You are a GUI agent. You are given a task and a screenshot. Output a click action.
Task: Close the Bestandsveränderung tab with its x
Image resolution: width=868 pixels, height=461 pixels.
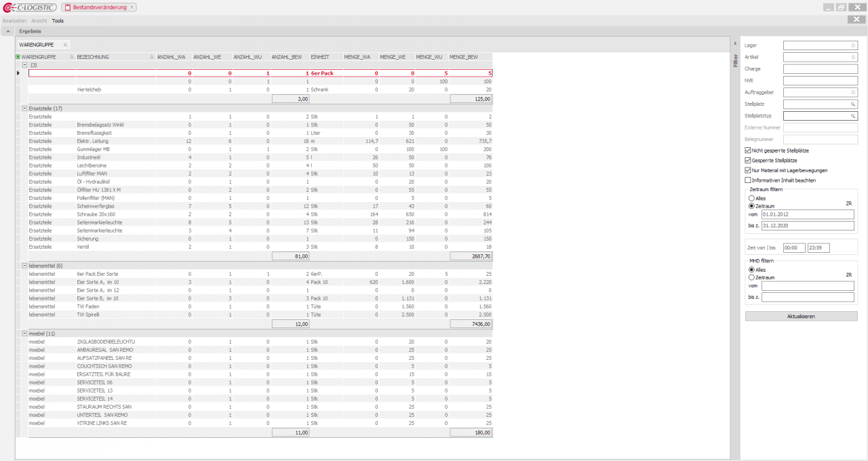coord(132,7)
